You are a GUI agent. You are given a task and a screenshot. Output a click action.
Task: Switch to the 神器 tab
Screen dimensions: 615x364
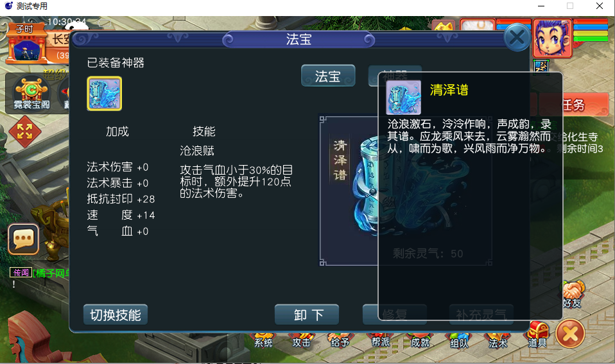(395, 76)
